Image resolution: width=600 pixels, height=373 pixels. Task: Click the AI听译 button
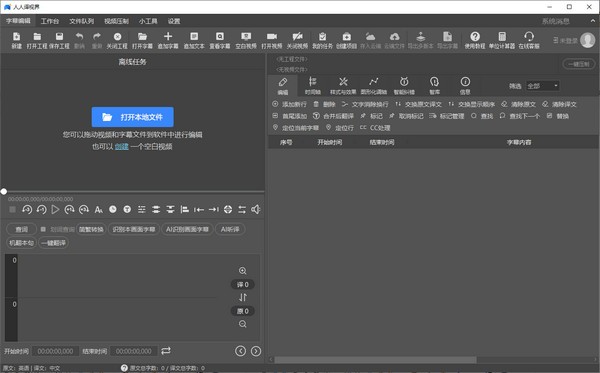[230, 229]
